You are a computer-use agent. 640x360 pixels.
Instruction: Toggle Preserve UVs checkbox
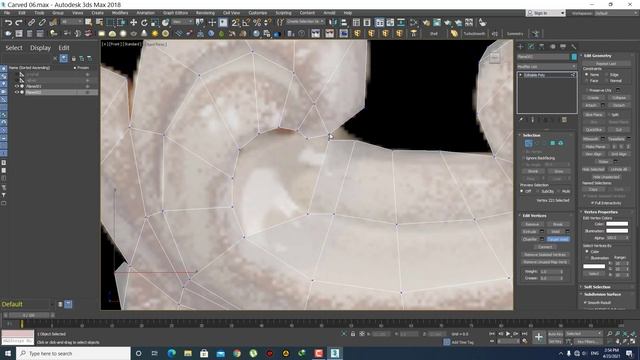(587, 90)
